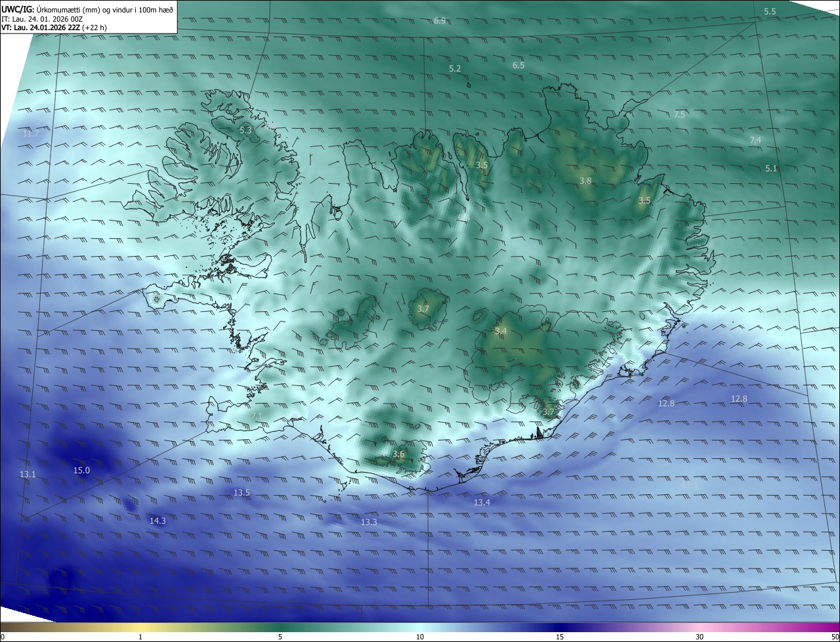Select the 6.9 value label
The image size is (840, 642).
coord(440,21)
